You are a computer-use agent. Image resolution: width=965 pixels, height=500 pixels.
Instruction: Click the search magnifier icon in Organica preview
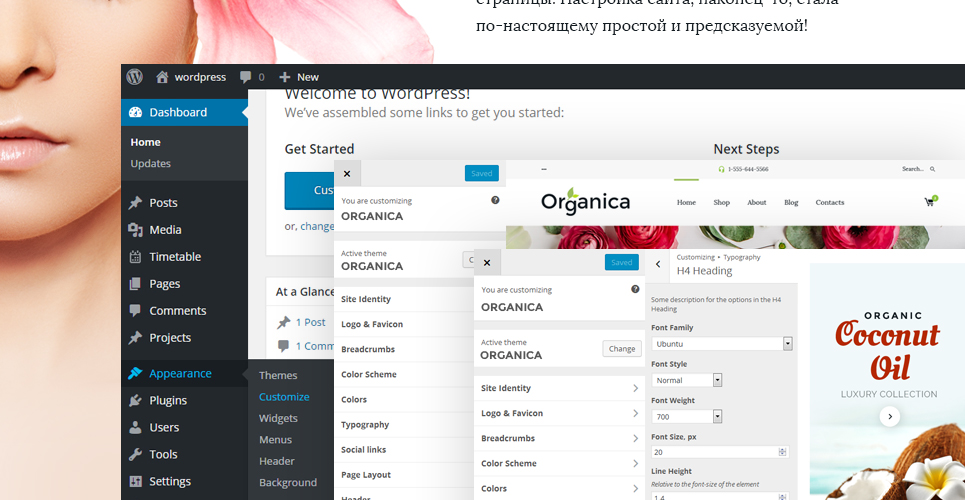932,169
